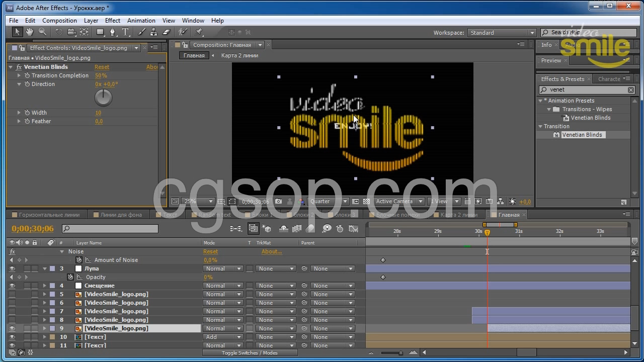
Task: Clear the venet effects search
Action: point(631,89)
